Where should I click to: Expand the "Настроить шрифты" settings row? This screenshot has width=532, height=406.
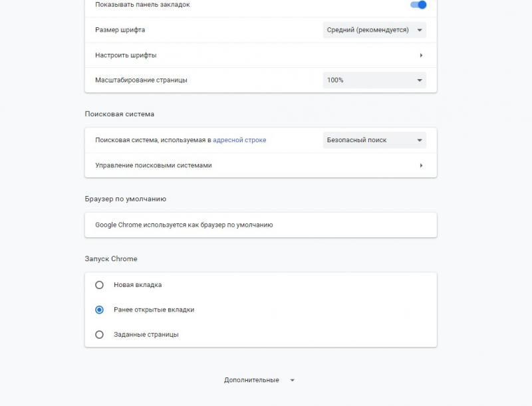(x=259, y=54)
